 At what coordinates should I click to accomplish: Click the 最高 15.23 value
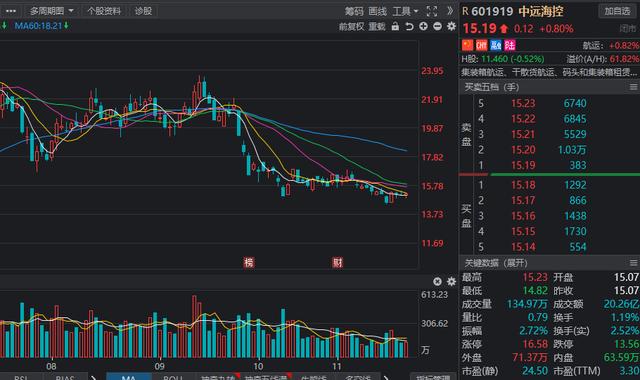(535, 278)
